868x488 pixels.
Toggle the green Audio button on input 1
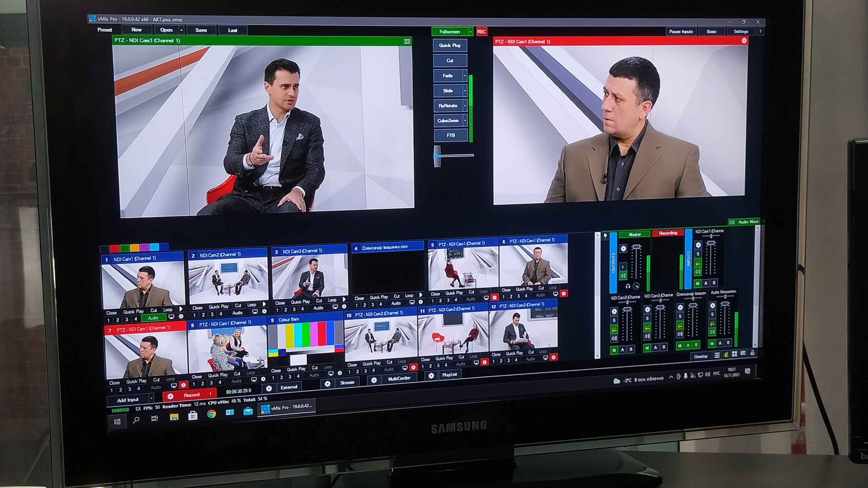[x=153, y=318]
